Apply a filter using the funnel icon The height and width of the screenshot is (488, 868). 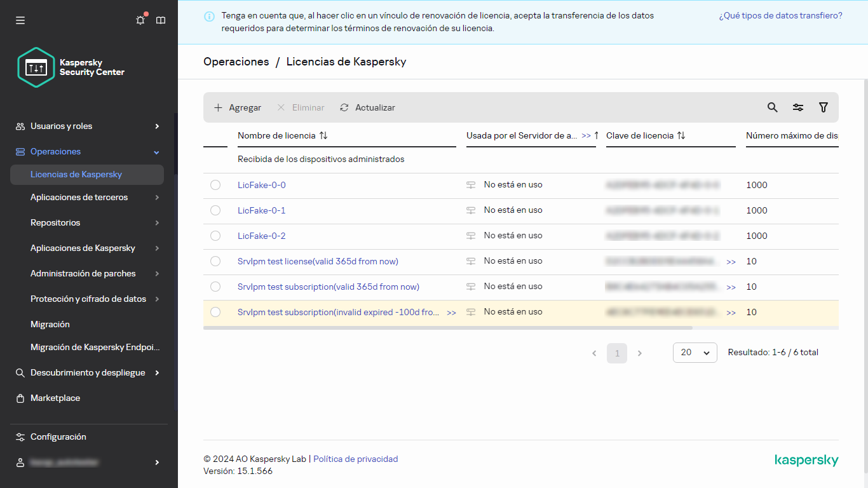point(823,107)
